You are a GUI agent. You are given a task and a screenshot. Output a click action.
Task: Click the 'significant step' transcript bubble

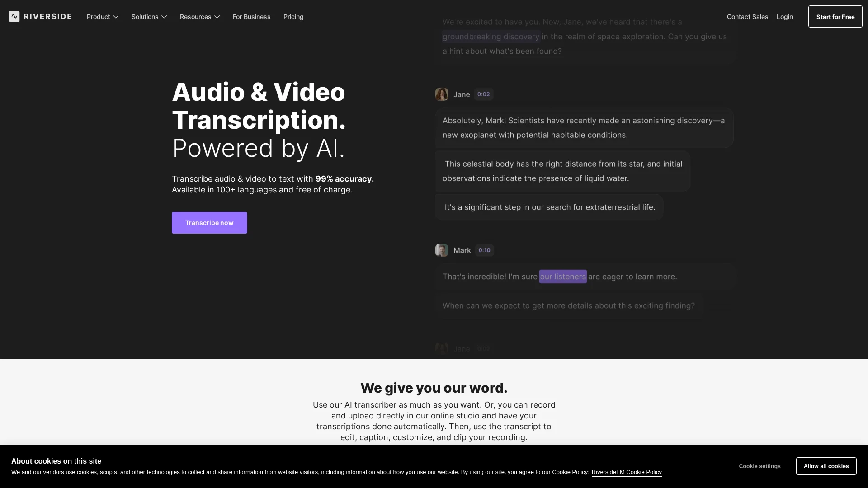pyautogui.click(x=549, y=207)
